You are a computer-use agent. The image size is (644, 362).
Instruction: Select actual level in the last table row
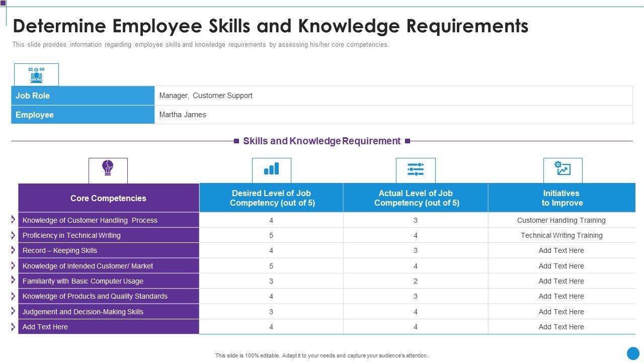416,327
